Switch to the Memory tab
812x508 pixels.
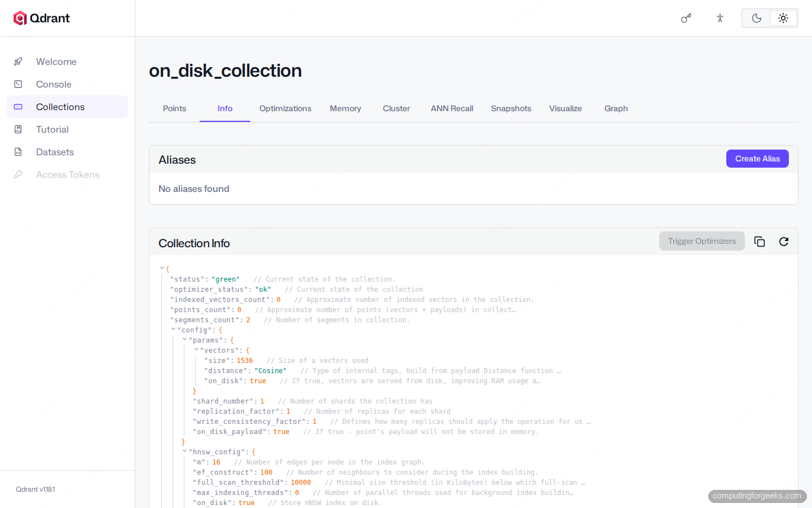coord(346,108)
